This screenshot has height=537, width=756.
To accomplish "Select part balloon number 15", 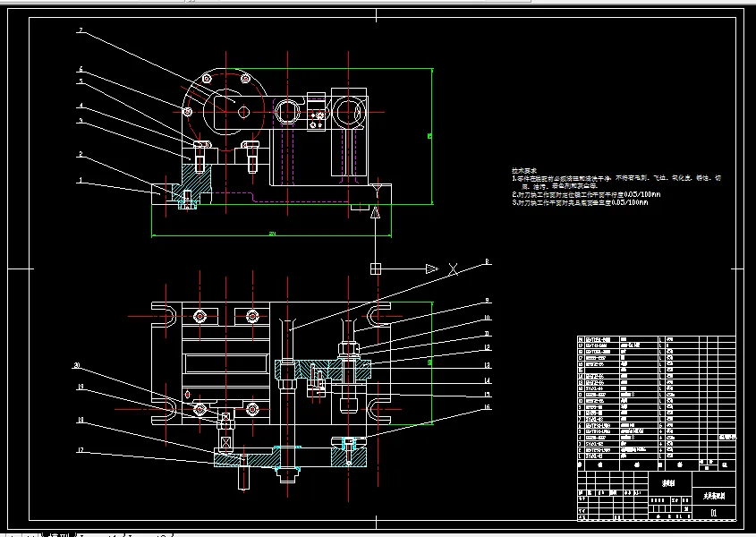I will tap(487, 395).
